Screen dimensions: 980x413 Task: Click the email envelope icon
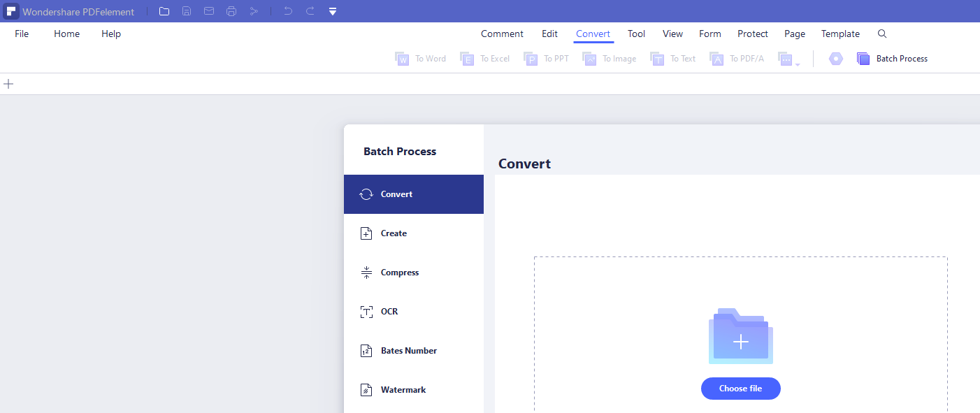point(209,11)
